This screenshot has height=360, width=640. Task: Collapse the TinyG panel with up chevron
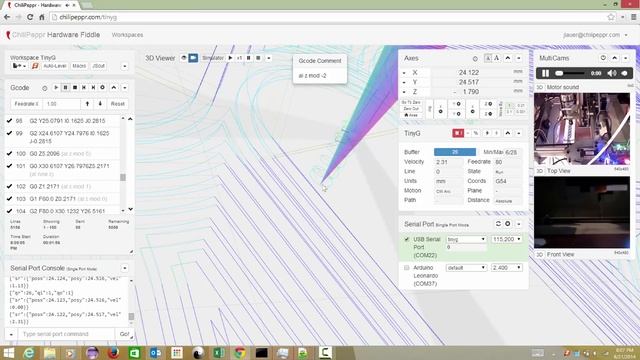[508, 133]
